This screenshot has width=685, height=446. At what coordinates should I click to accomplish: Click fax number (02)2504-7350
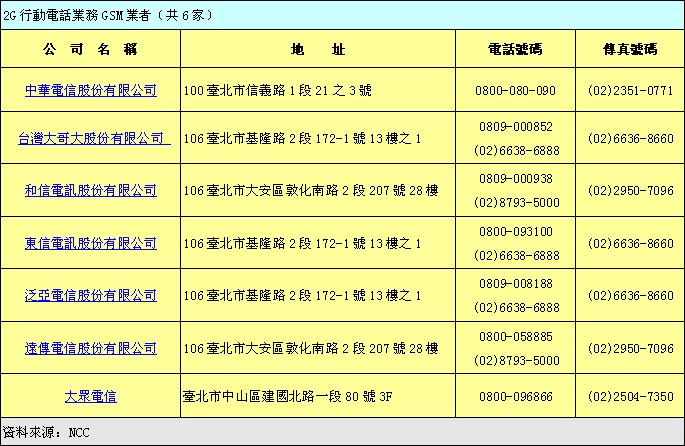[x=630, y=397]
